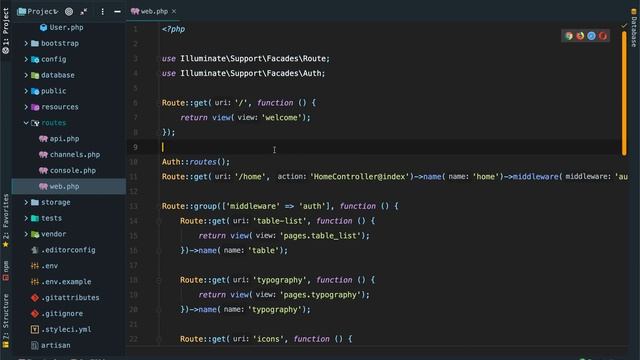The width and height of the screenshot is (640, 360).
Task: Expand the storage folder
Action: click(26, 202)
